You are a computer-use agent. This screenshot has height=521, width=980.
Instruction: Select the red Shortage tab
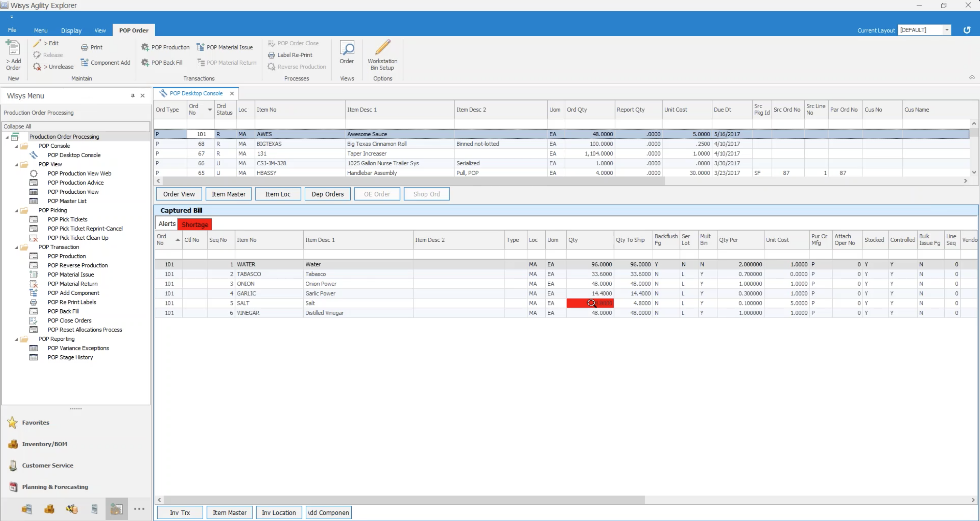(195, 225)
